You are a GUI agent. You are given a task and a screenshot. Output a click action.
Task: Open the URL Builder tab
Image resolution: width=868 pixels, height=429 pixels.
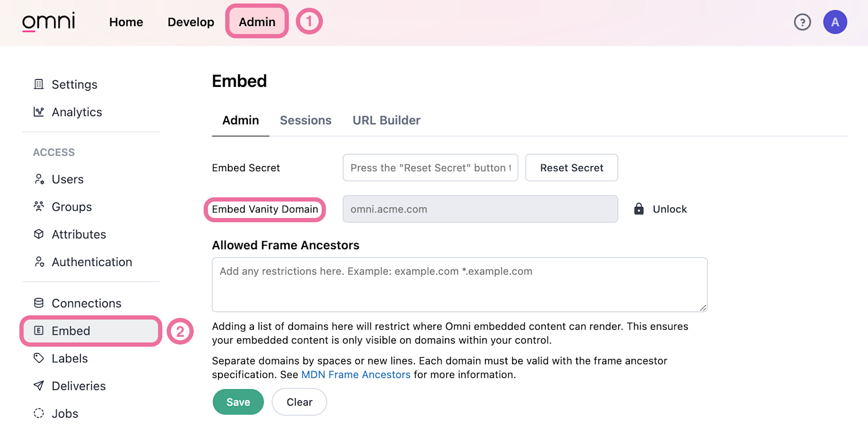click(386, 120)
